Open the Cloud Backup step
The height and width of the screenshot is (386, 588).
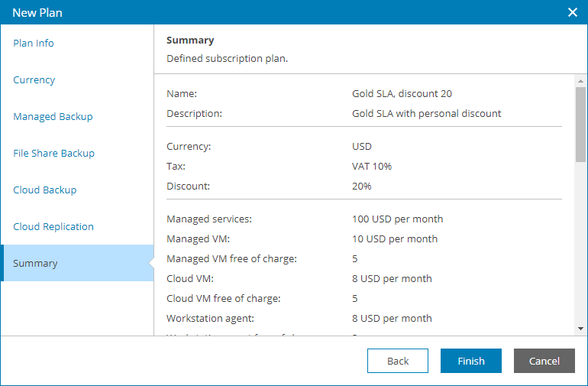pyautogui.click(x=45, y=190)
